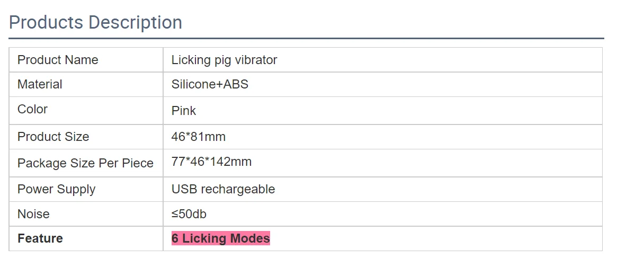This screenshot has height=267, width=644.
Task: Select the 'Power Supply' label cell
Action: point(56,189)
